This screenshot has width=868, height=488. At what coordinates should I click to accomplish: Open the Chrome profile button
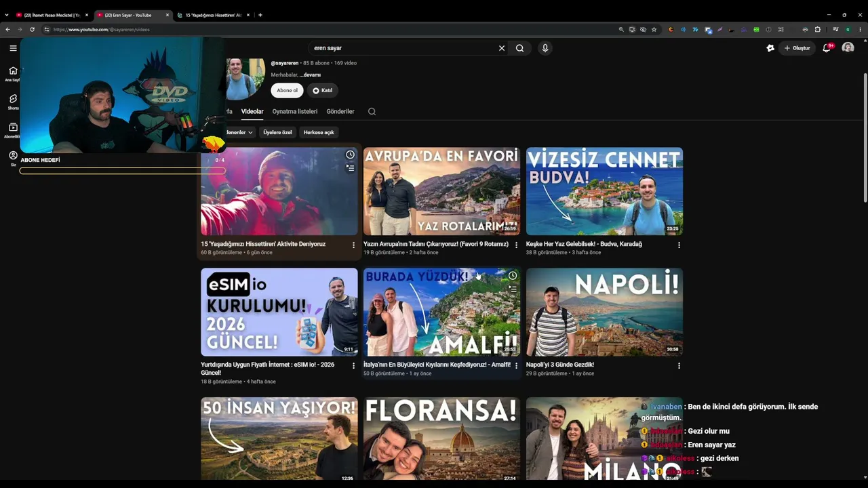[x=848, y=30]
